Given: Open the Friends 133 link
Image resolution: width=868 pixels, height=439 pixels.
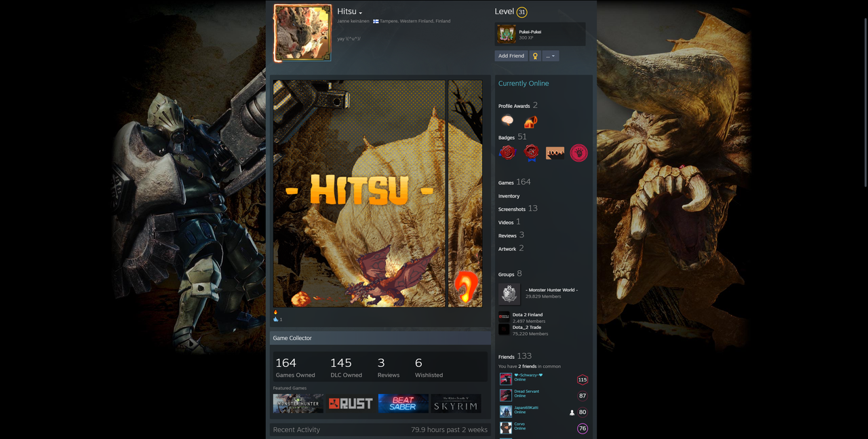Looking at the screenshot, I should point(515,356).
